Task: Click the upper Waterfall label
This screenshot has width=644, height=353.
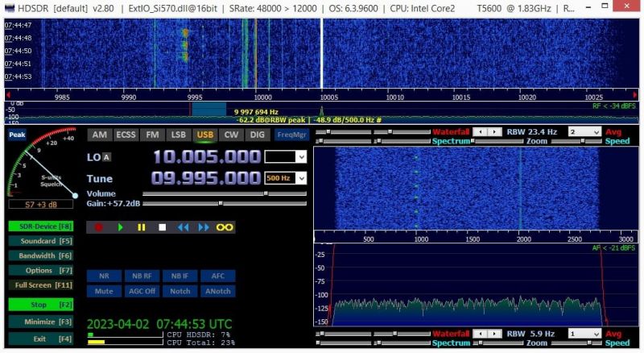Action: click(x=451, y=131)
